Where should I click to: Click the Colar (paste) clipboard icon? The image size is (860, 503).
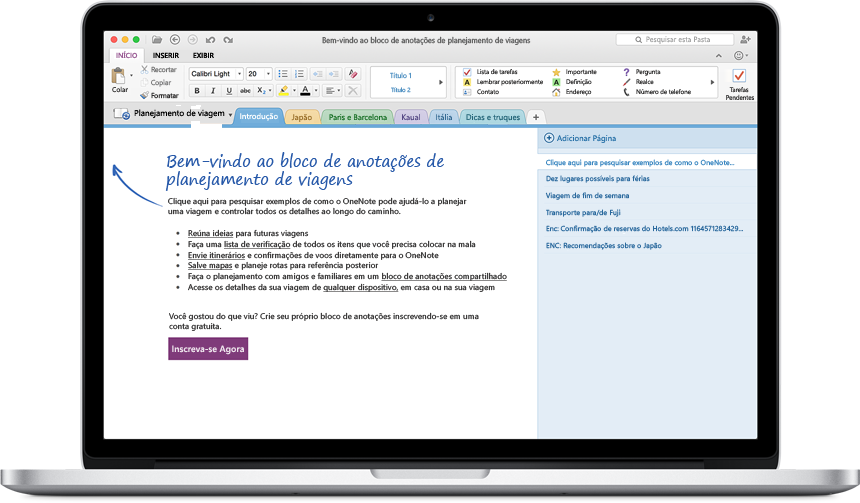(118, 76)
